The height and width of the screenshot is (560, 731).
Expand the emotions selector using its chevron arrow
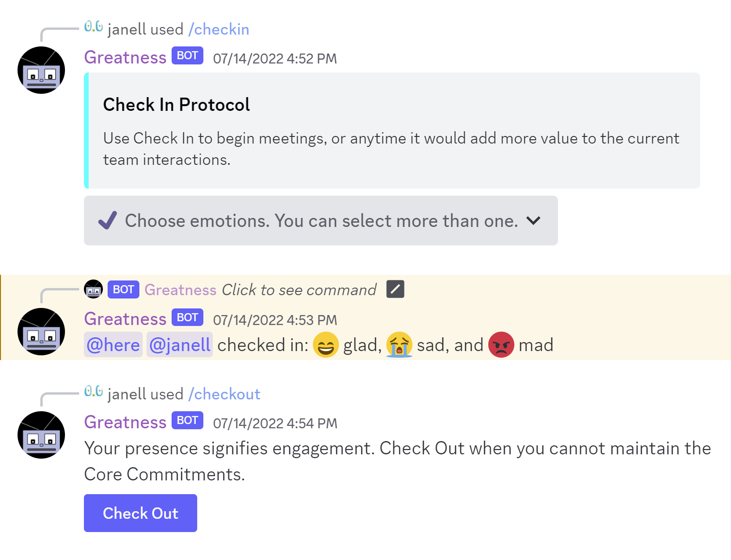coord(533,220)
